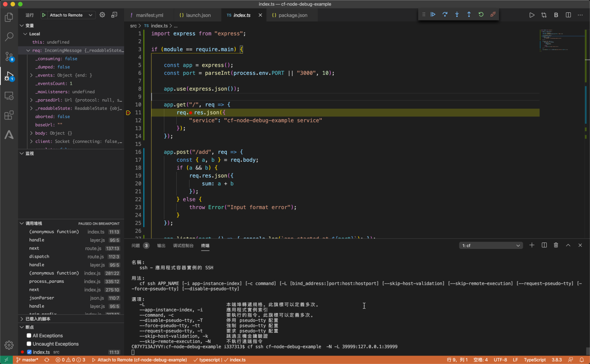Open the Extensions view
The image size is (590, 364).
(x=9, y=115)
